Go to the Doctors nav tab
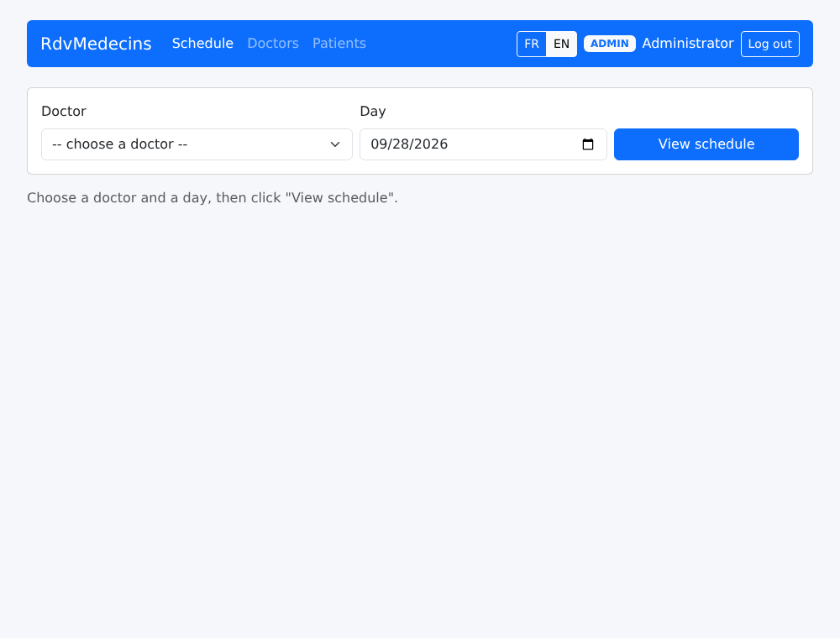Viewport: 840px width, 638px height. pyautogui.click(x=273, y=44)
